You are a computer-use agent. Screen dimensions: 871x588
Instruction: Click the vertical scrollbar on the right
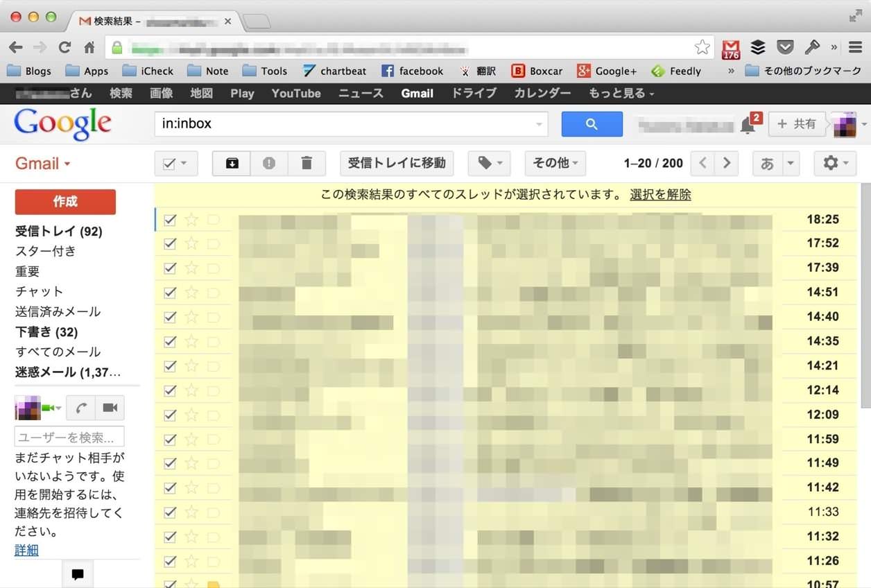865,296
